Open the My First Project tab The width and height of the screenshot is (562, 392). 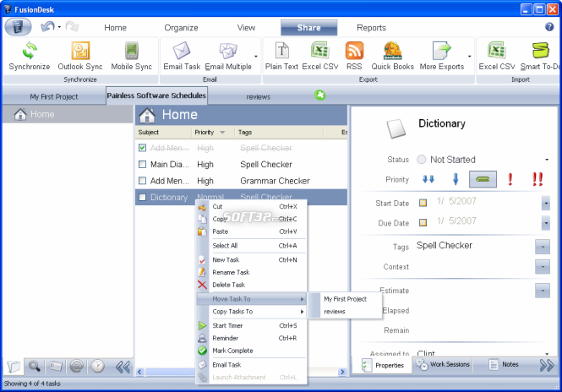[54, 97]
